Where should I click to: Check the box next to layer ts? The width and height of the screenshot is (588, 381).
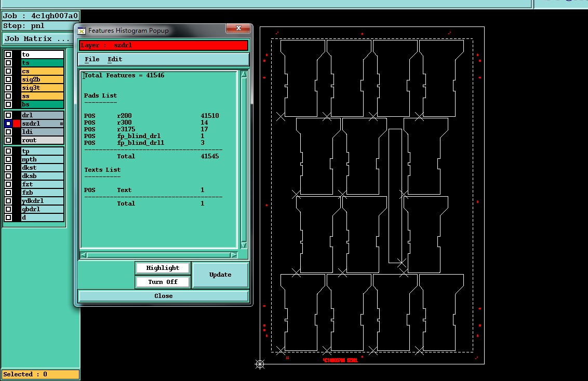[x=8, y=63]
